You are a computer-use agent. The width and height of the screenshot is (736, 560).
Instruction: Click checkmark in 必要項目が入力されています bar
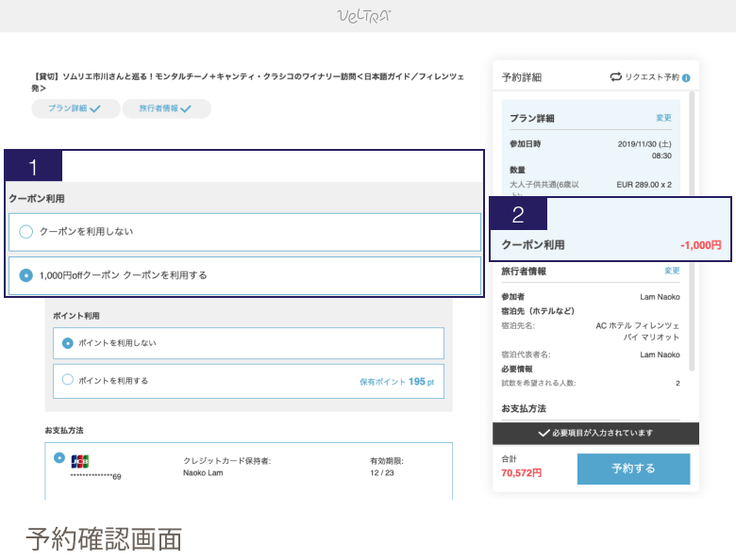[x=543, y=433]
